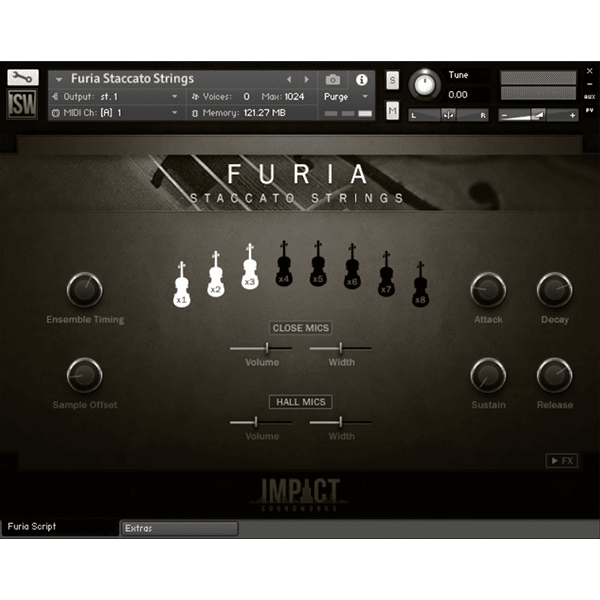Click the Tune knob
The width and height of the screenshot is (600, 600).
click(425, 85)
